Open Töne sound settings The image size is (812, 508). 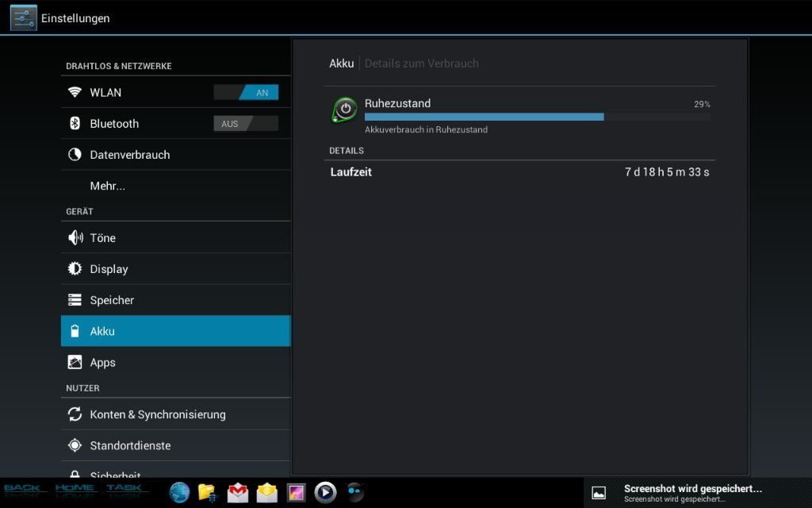pyautogui.click(x=175, y=237)
